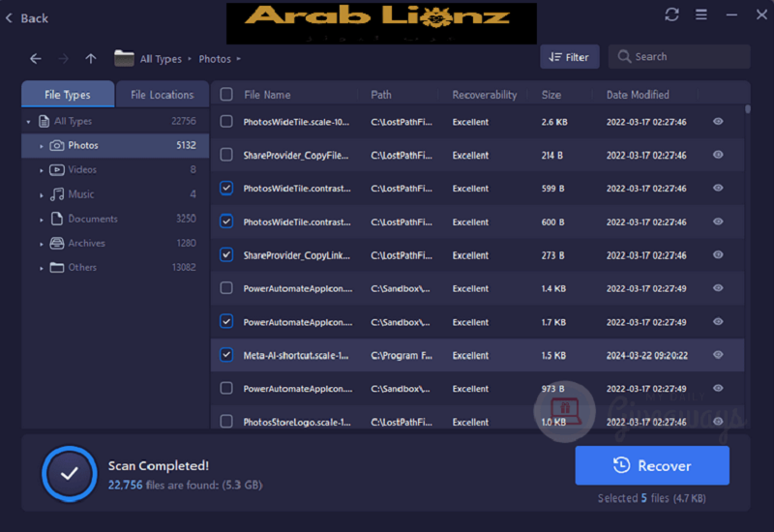
Task: Click the Scan Completed checkmark circle
Action: [x=69, y=474]
